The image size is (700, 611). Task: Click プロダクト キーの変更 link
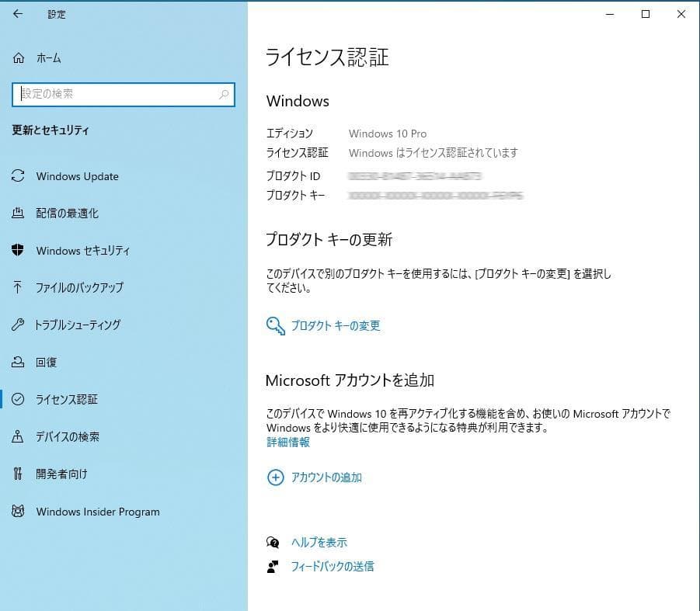click(336, 325)
